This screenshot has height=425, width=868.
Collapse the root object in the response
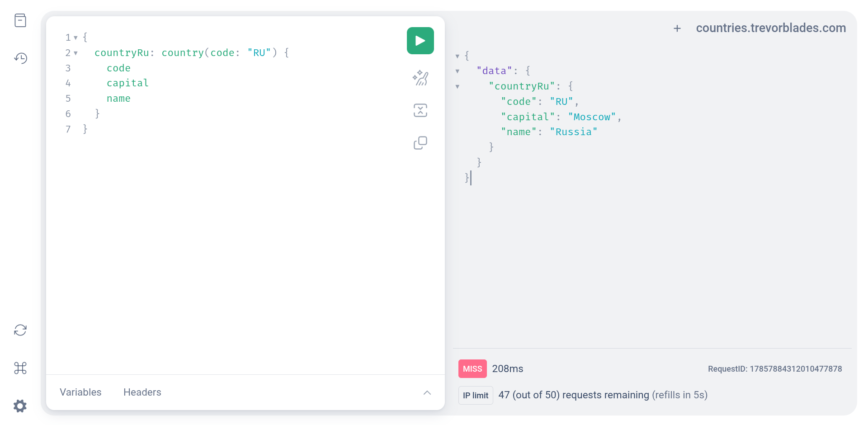(x=458, y=56)
